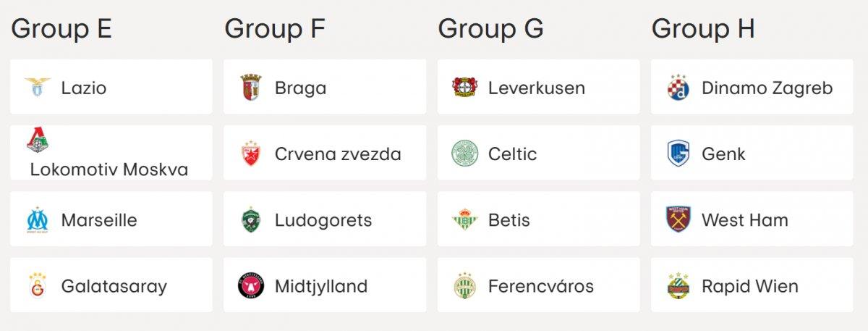Select the Genk team name
Viewport: 868px width, 331px height.
pos(723,154)
